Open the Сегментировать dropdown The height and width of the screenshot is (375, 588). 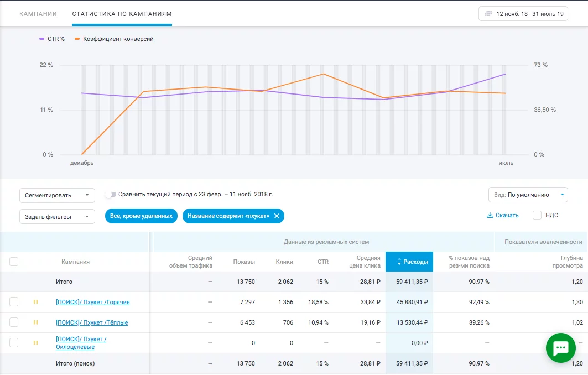(57, 195)
